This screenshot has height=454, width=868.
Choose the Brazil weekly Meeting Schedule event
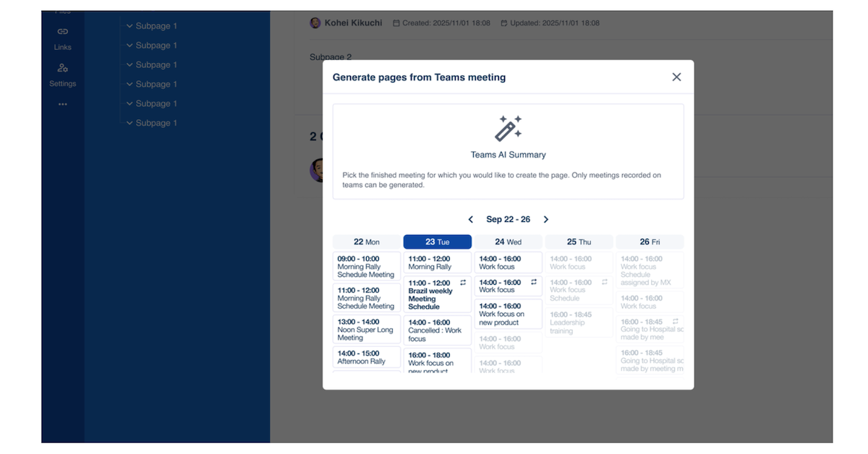pos(437,295)
